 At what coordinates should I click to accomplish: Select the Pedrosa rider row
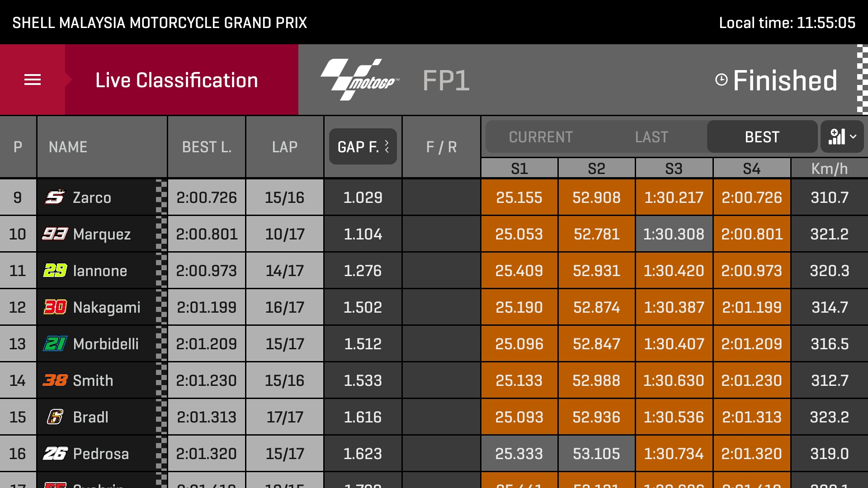click(434, 453)
